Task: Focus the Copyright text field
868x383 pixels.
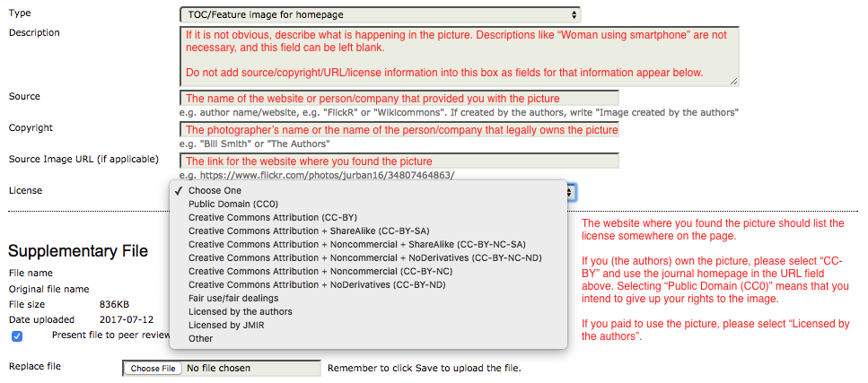Action: point(399,129)
